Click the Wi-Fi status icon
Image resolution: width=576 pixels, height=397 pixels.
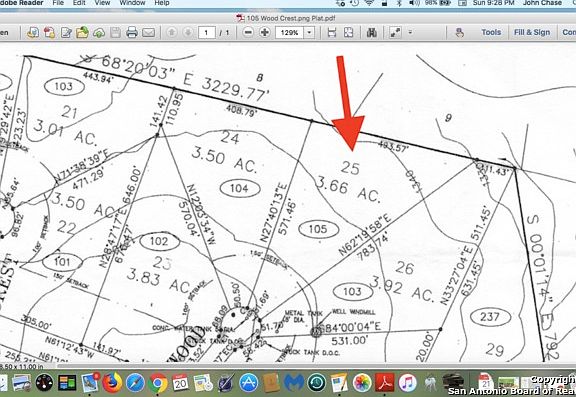369,3
